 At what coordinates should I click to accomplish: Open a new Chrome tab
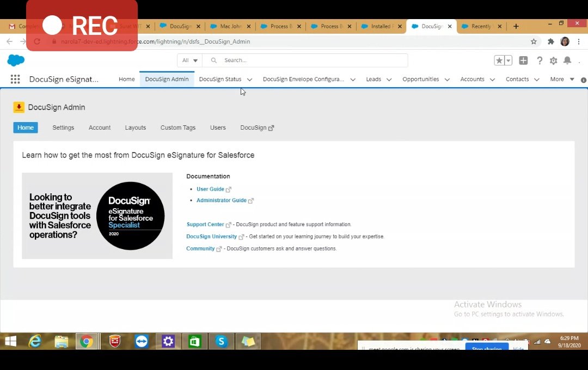coord(516,26)
